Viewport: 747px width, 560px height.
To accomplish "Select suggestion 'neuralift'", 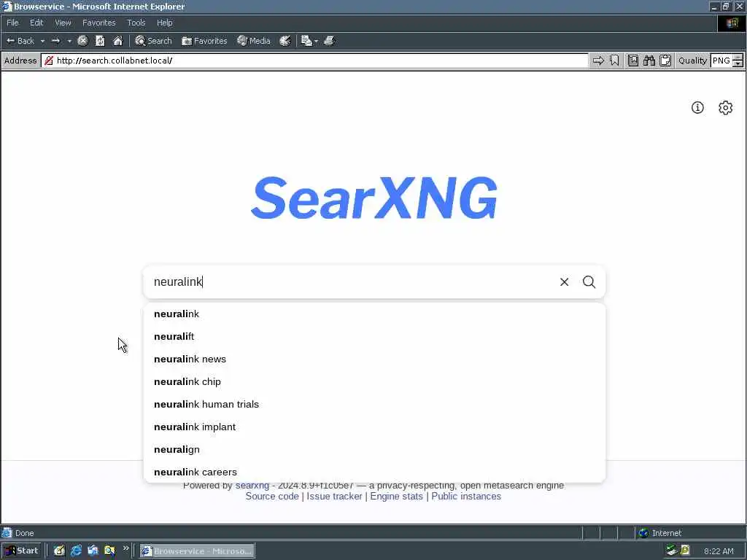I will pyautogui.click(x=374, y=337).
